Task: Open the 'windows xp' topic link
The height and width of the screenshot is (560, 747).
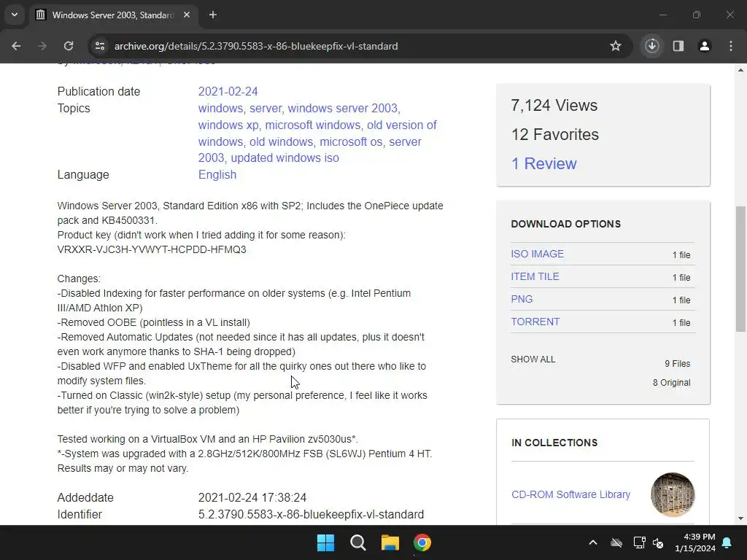Action: click(228, 125)
